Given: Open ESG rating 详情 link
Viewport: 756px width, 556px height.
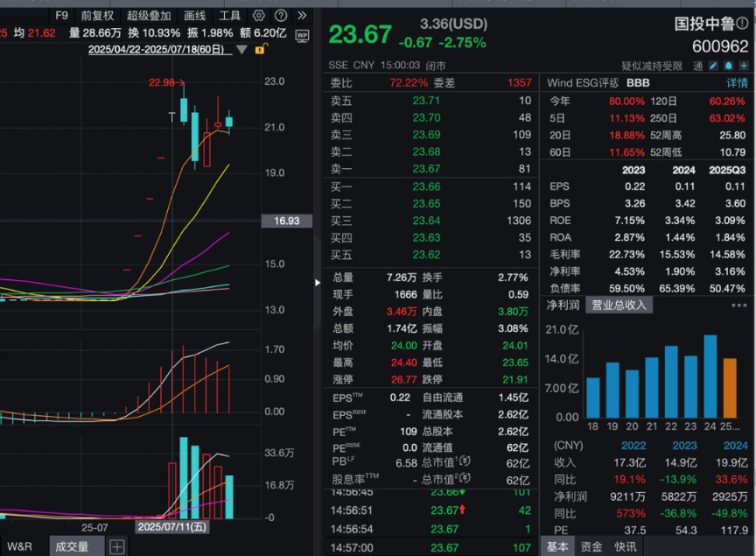Looking at the screenshot, I should [737, 82].
